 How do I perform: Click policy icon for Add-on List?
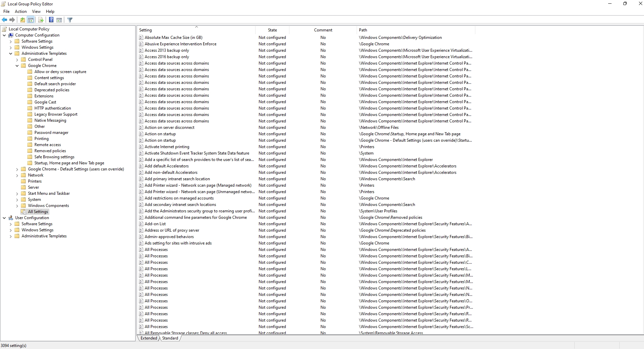(141, 224)
